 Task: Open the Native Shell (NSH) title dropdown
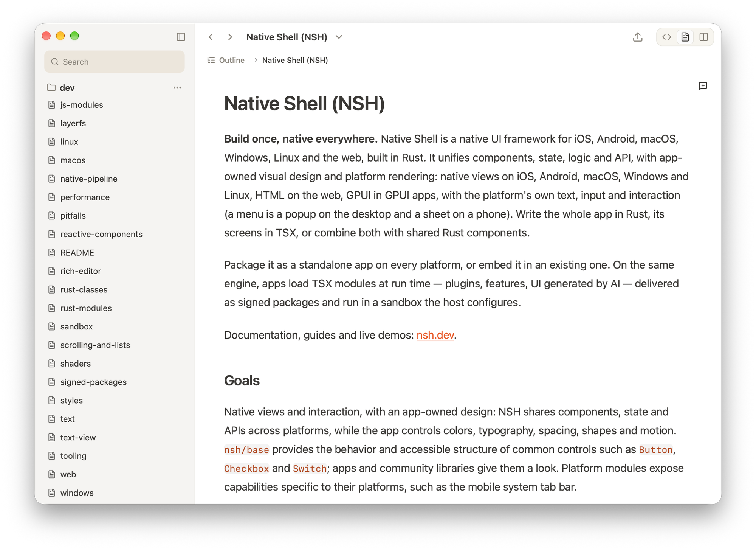tap(339, 37)
